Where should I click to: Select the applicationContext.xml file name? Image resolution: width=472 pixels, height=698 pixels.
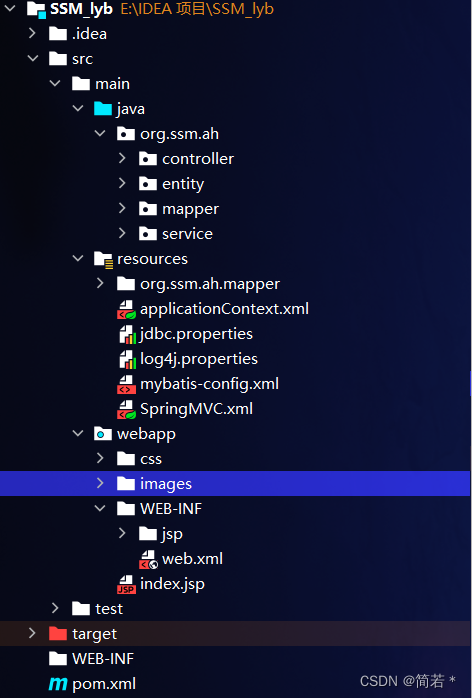[224, 309]
